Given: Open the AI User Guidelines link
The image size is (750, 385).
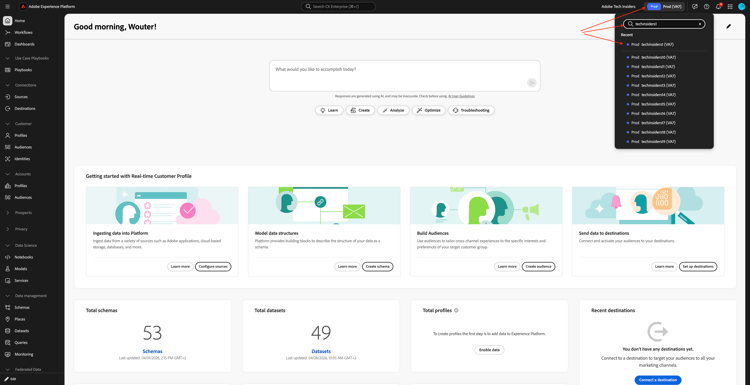Looking at the screenshot, I should click(461, 96).
